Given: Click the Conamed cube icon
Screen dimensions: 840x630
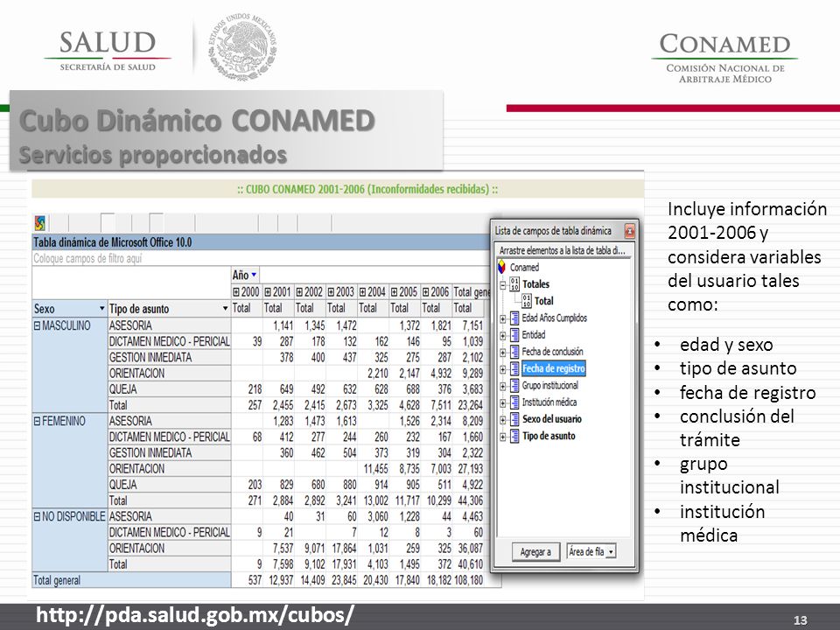Looking at the screenshot, I should point(502,267).
